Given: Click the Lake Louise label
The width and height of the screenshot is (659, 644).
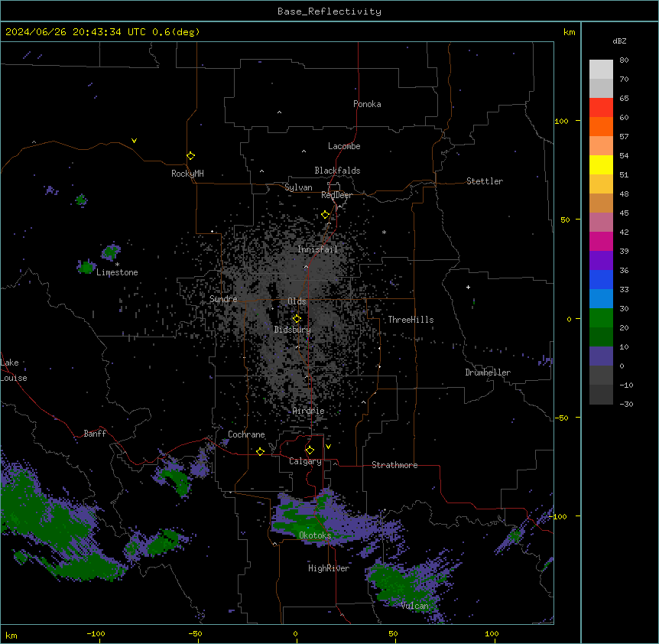Looking at the screenshot, I should [x=14, y=370].
